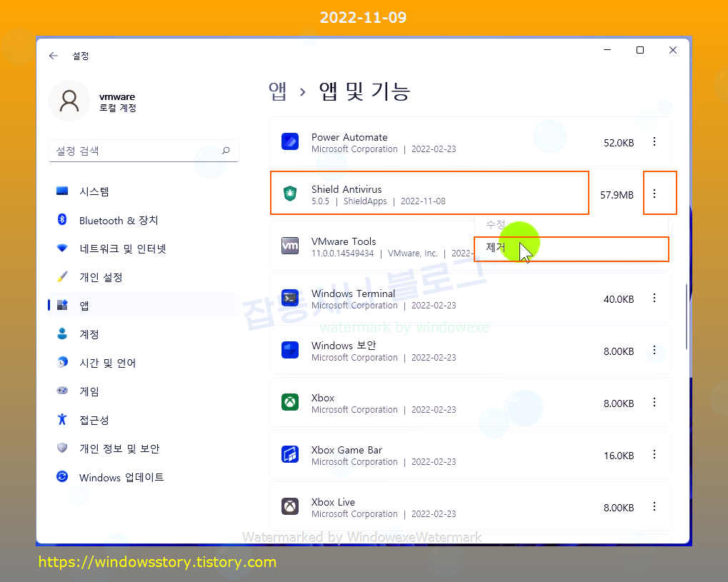Click the Xbox app icon
This screenshot has width=728, height=582.
(x=290, y=402)
